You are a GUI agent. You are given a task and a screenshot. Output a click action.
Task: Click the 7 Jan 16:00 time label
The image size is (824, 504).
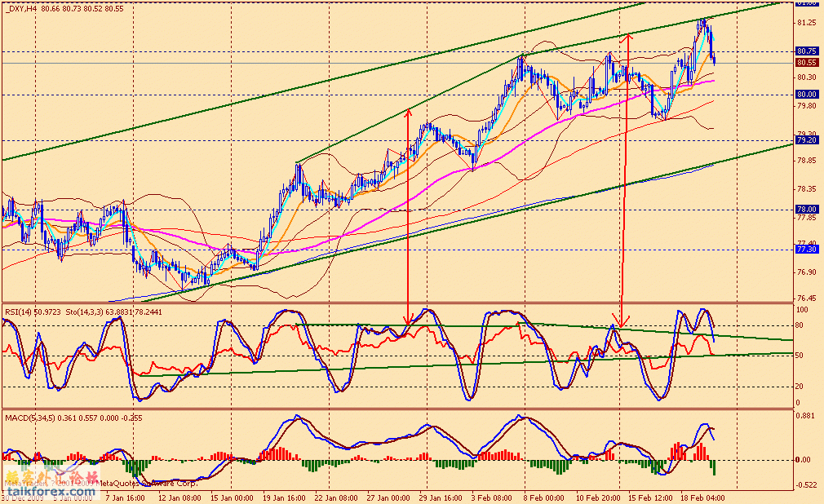click(125, 498)
